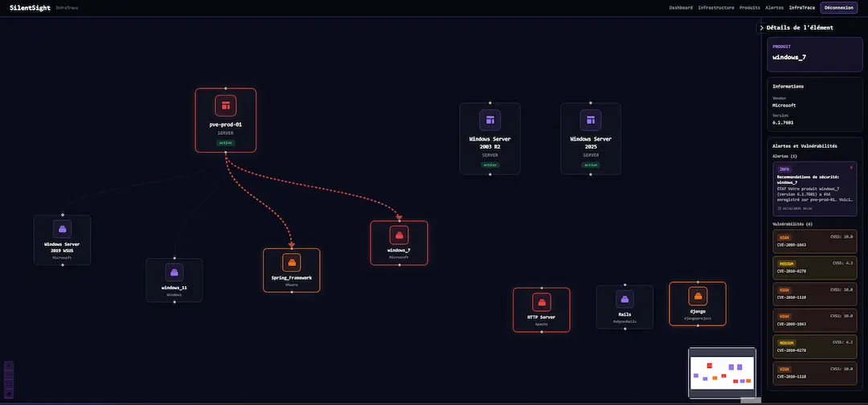Click the active badge on Windows Server 2003 R2
The image size is (868, 405).
pyautogui.click(x=490, y=165)
